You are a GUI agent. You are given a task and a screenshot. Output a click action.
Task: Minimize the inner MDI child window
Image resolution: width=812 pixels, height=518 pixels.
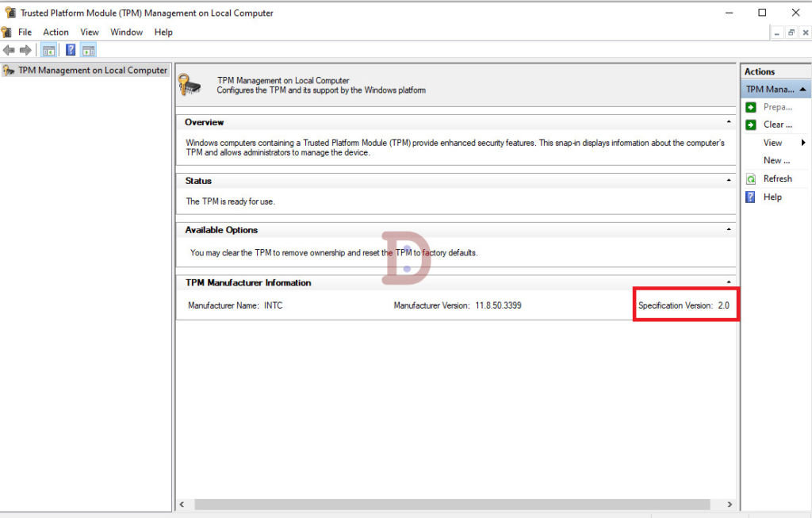coord(777,33)
